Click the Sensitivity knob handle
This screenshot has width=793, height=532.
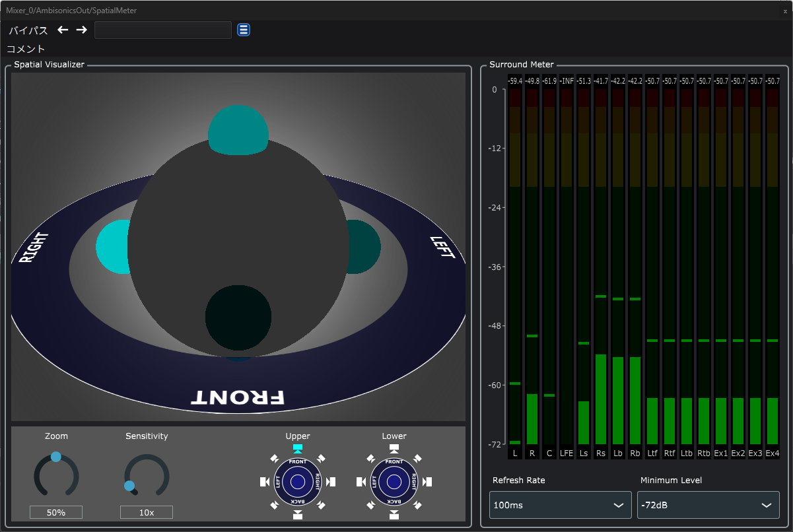click(x=129, y=486)
